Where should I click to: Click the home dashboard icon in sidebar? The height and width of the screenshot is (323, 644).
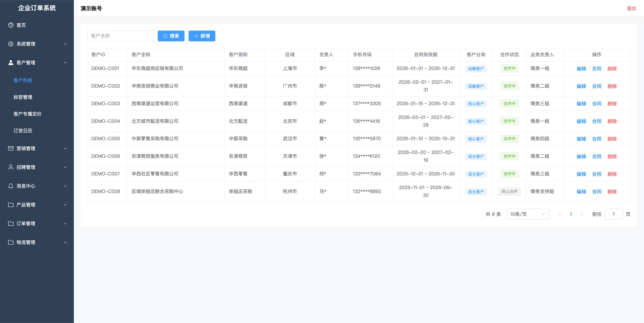(11, 25)
